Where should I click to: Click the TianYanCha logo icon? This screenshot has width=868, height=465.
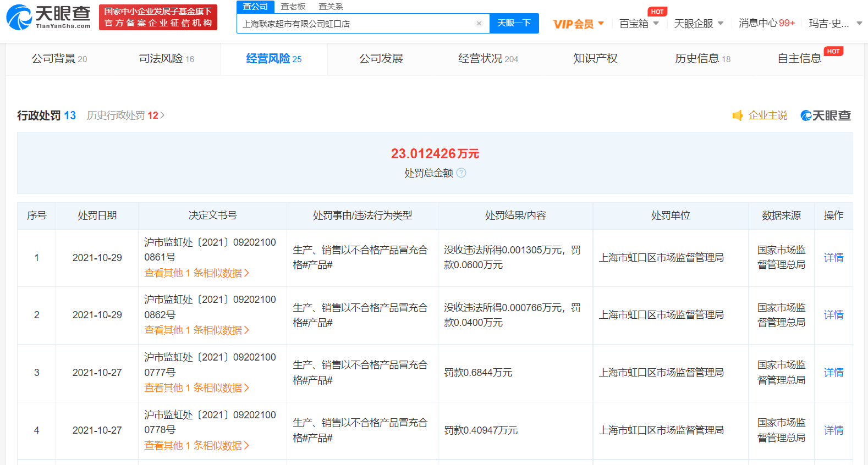(x=19, y=17)
